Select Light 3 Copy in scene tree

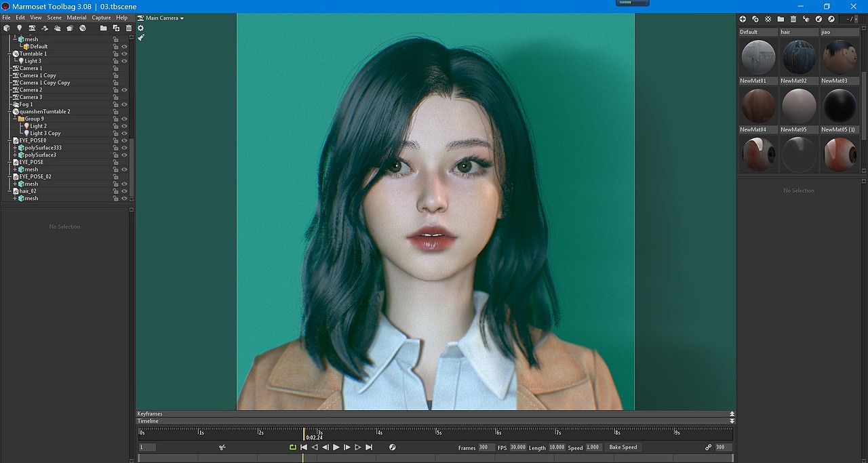click(x=45, y=134)
